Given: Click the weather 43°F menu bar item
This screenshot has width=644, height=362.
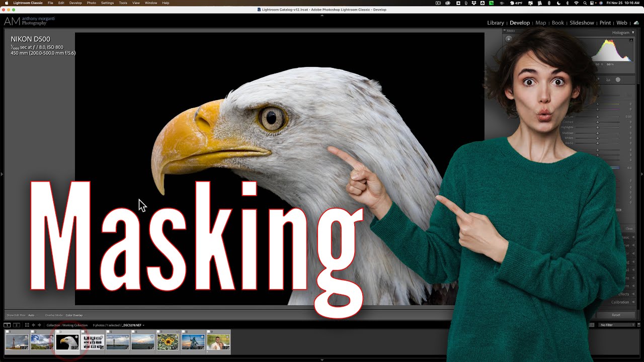Looking at the screenshot, I should (516, 3).
